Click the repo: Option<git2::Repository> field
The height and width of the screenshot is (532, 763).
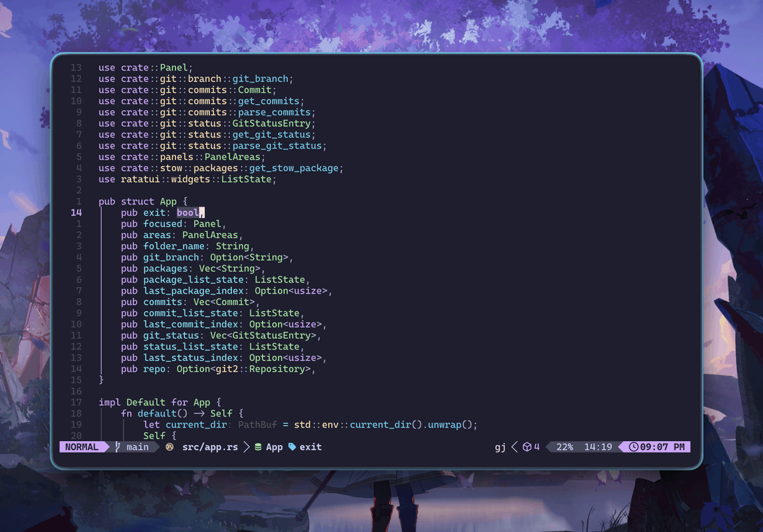coord(218,369)
